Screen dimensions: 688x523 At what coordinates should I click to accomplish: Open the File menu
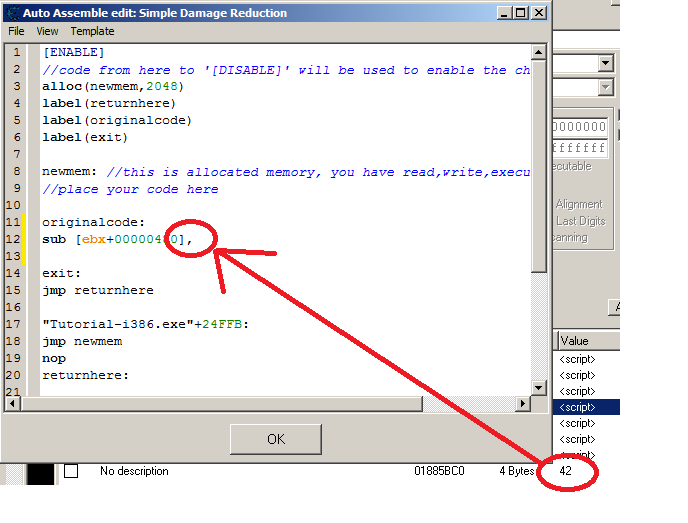(16, 32)
